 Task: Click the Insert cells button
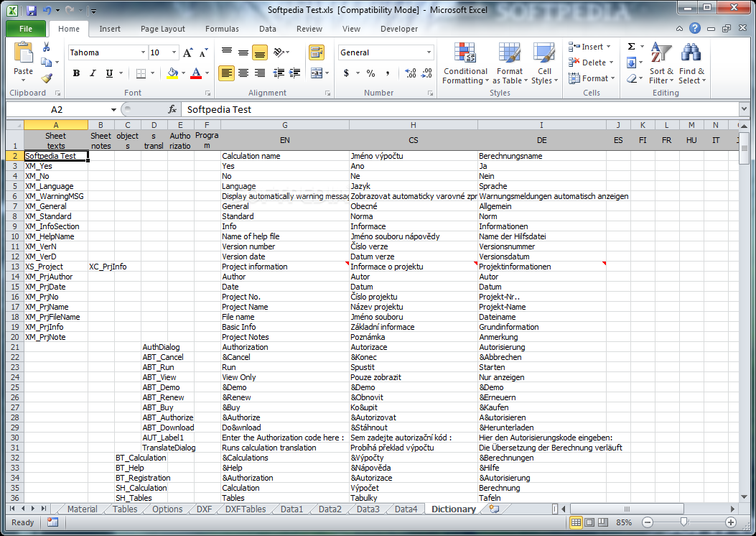pos(589,47)
